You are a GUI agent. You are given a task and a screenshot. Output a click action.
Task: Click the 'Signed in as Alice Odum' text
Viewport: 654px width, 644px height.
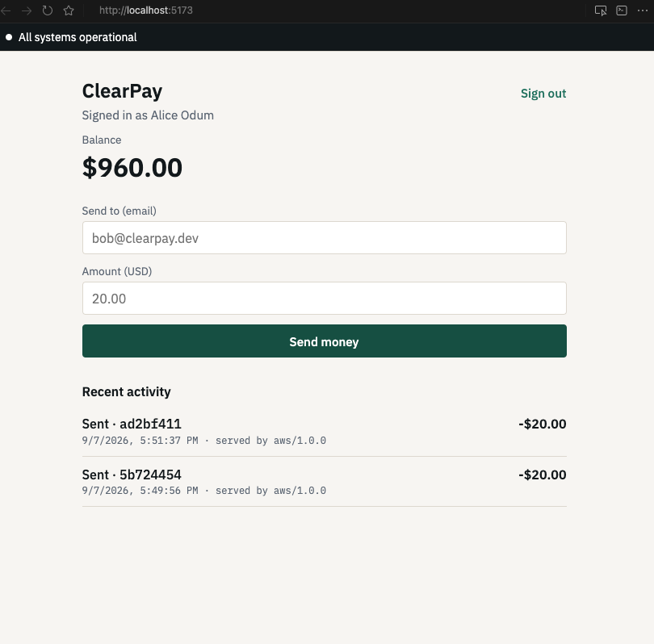(x=148, y=115)
